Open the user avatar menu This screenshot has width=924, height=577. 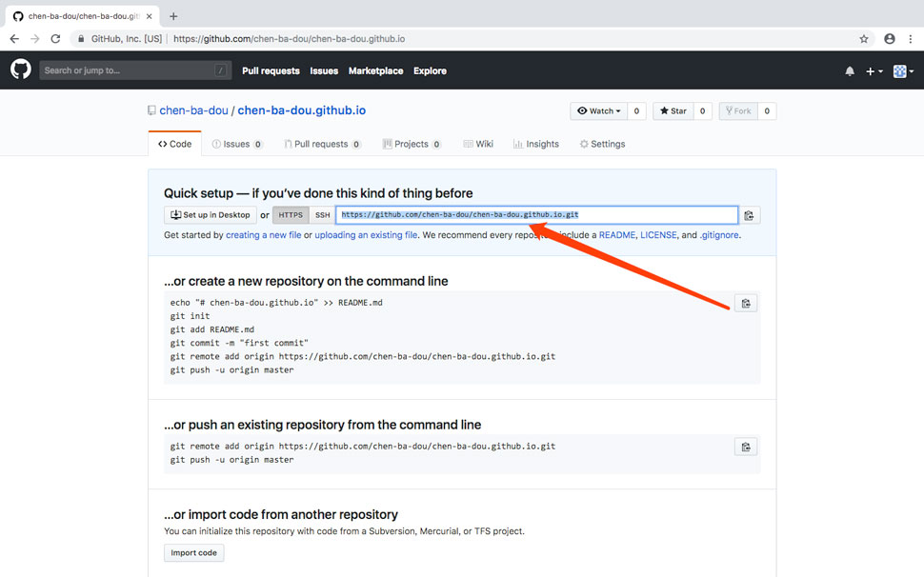pyautogui.click(x=903, y=71)
